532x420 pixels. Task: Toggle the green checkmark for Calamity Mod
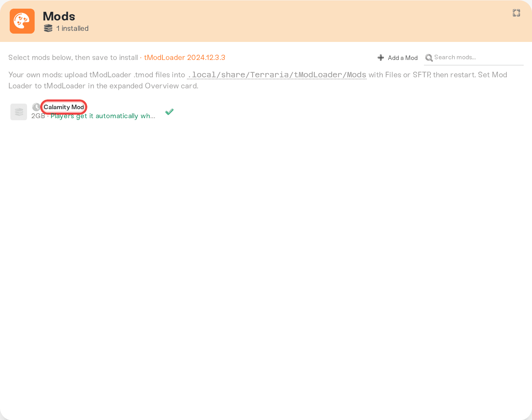[169, 112]
